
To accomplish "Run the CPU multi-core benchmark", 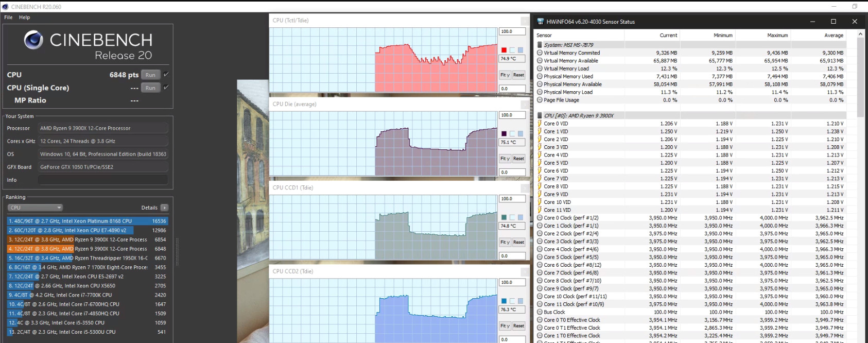I will click(x=150, y=75).
